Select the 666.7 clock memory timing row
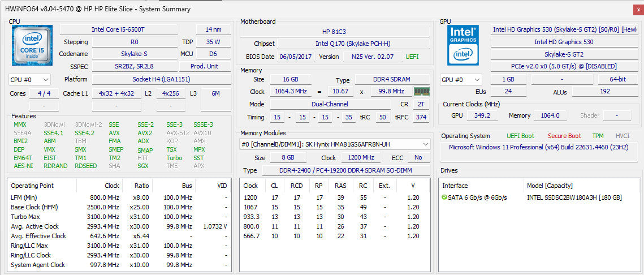The height and width of the screenshot is (275, 644). point(335,236)
